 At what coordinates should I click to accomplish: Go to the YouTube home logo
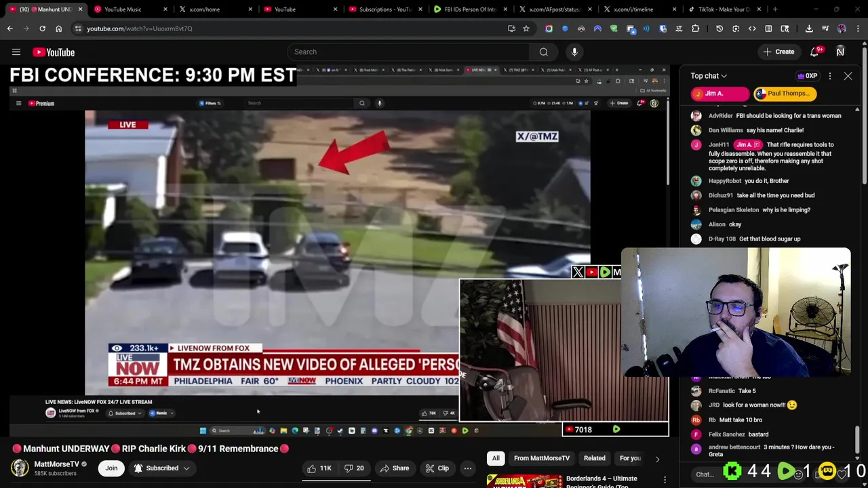pyautogui.click(x=54, y=52)
